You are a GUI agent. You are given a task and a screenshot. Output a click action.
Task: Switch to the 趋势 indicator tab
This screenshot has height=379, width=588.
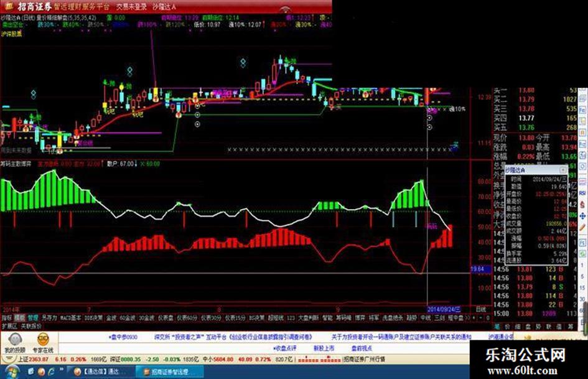tap(412, 318)
